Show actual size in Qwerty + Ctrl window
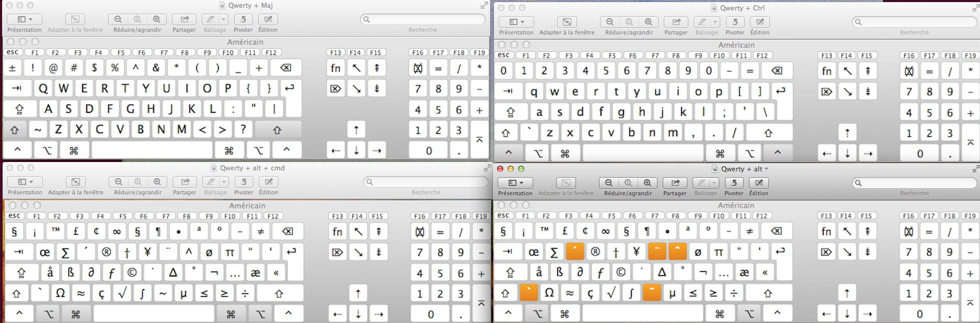The height and width of the screenshot is (323, 980). pos(629,22)
